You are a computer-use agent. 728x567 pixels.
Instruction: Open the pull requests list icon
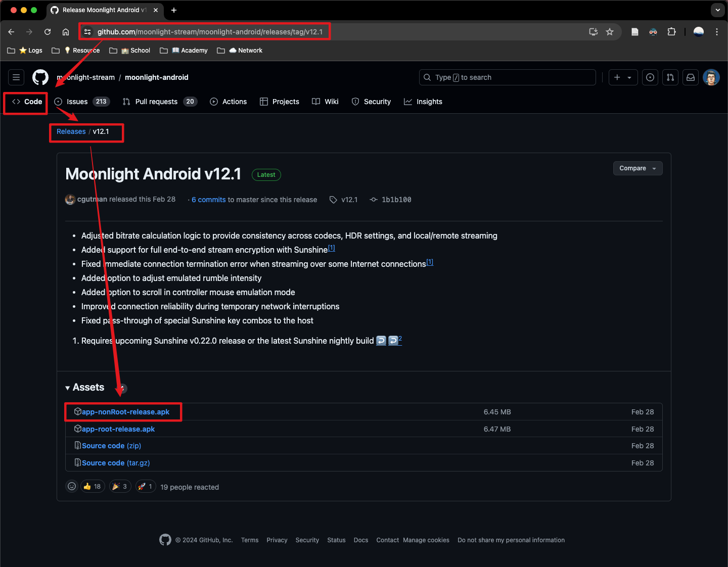click(670, 77)
